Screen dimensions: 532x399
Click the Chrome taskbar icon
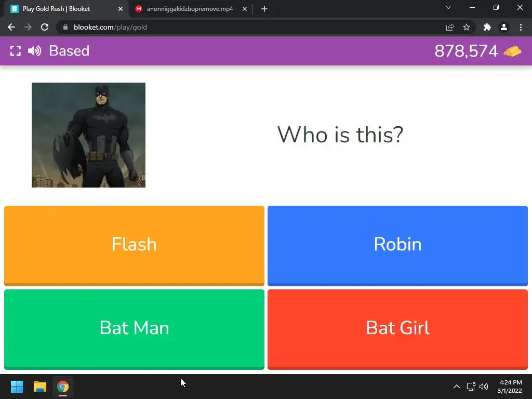pos(63,387)
